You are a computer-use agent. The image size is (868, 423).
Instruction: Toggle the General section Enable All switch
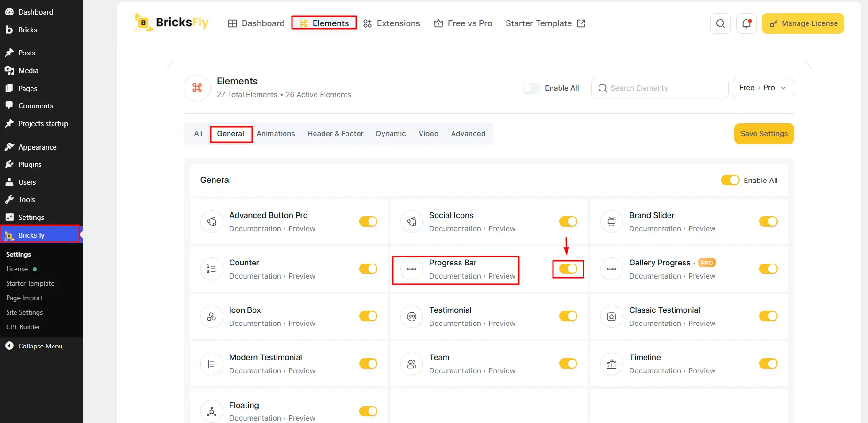[730, 180]
